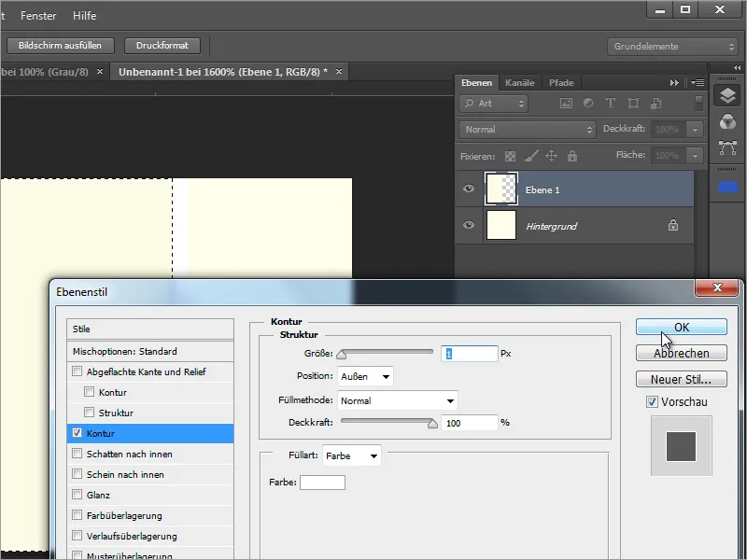This screenshot has height=560, width=747.
Task: Click the adjustment layer filter icon
Action: click(x=588, y=104)
